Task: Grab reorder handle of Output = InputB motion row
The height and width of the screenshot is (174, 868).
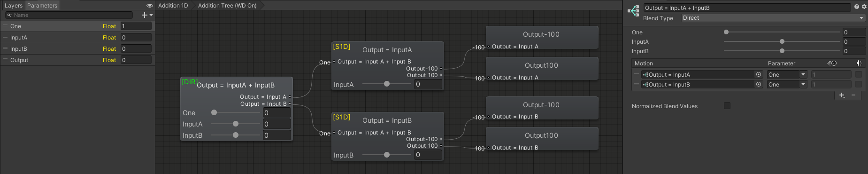Action: coord(637,84)
